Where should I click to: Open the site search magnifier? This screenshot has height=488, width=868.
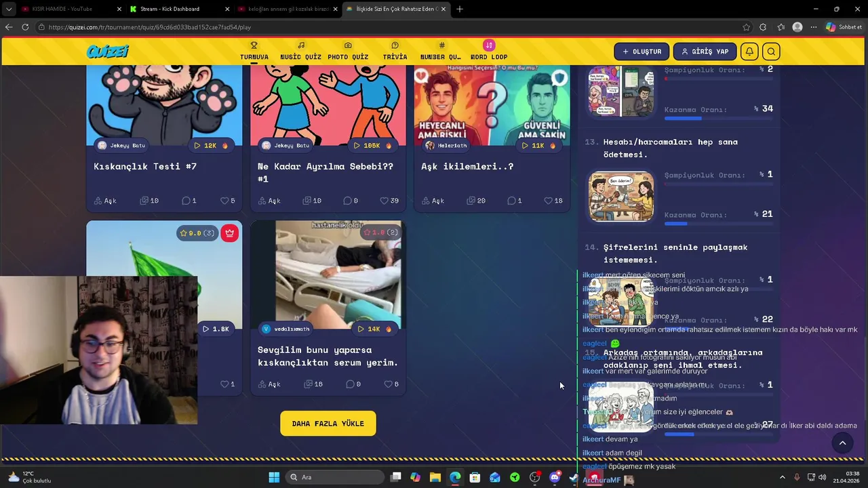click(x=771, y=52)
